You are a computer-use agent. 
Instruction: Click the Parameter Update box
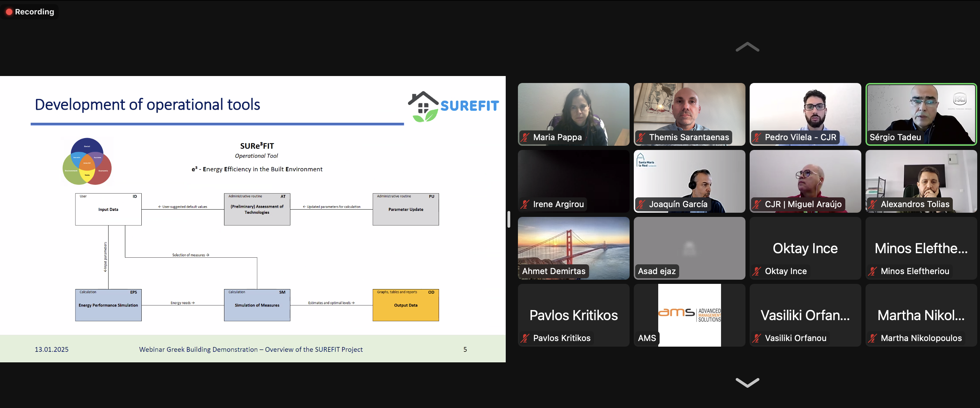tap(406, 209)
